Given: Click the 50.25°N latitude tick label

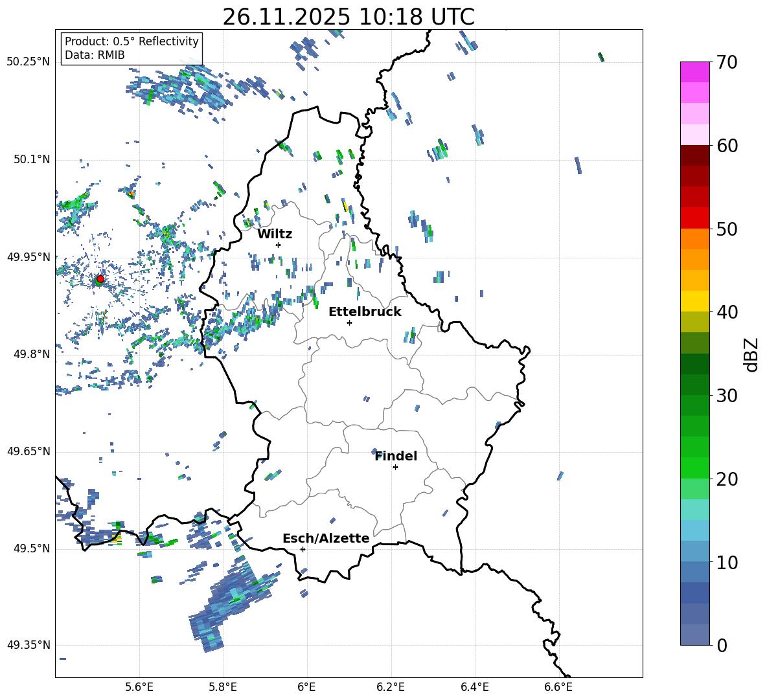Looking at the screenshot, I should coord(29,62).
